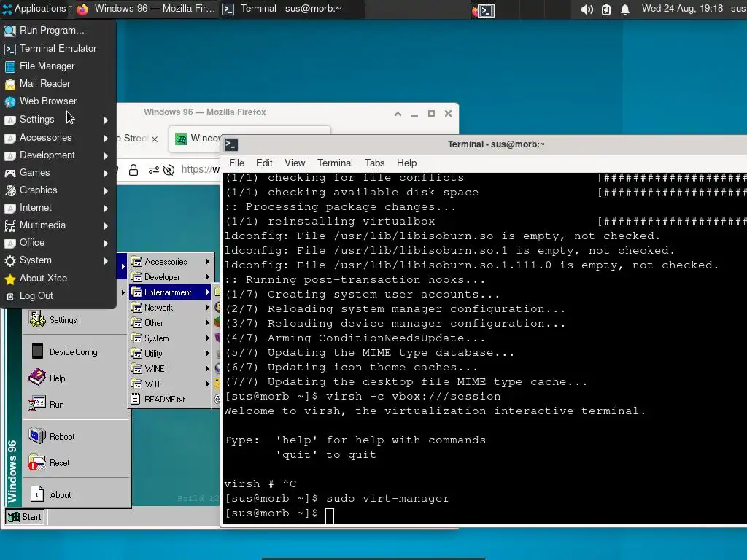The height and width of the screenshot is (560, 747).
Task: Click the terminal window title bar icon
Action: pos(231,145)
